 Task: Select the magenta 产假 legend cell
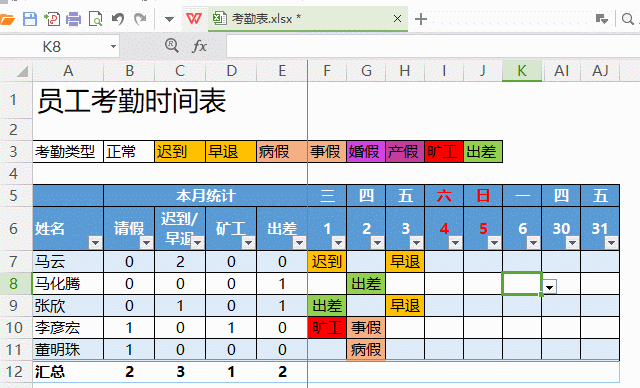coord(405,152)
